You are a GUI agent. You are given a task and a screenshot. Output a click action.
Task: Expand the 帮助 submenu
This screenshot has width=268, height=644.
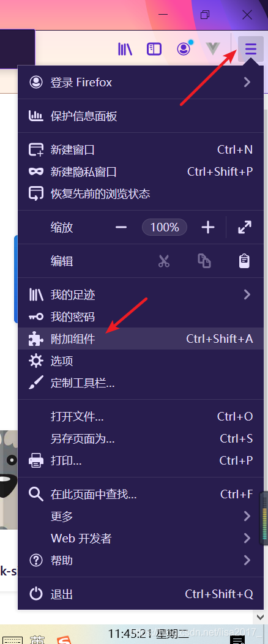click(x=141, y=560)
